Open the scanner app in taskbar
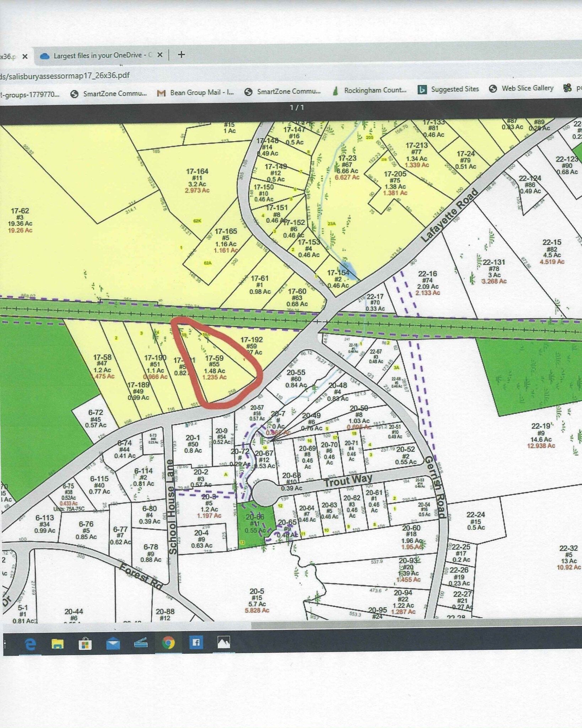582x728 pixels. click(x=141, y=643)
